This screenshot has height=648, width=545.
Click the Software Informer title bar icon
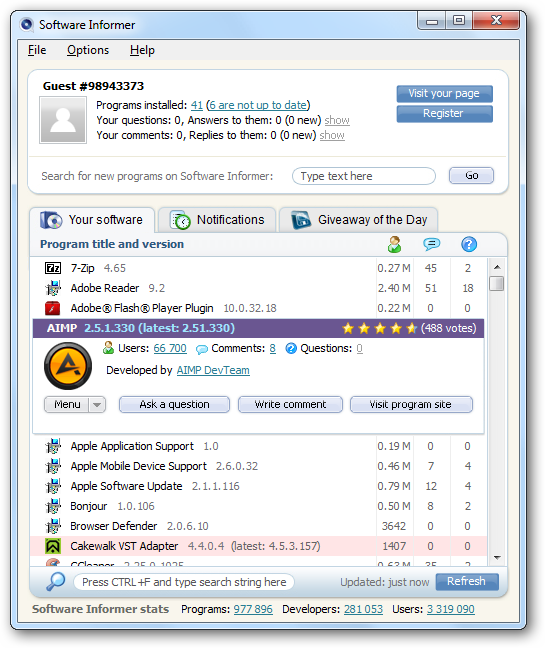(x=26, y=25)
